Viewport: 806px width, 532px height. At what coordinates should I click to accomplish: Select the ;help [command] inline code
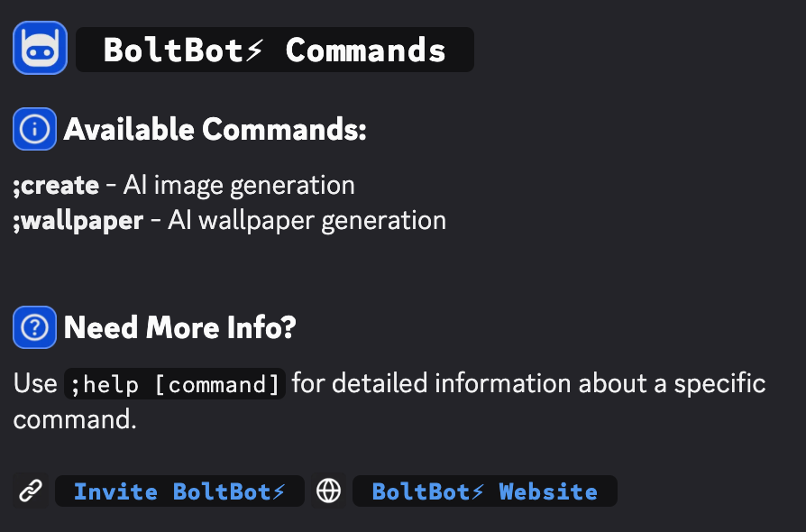(175, 384)
